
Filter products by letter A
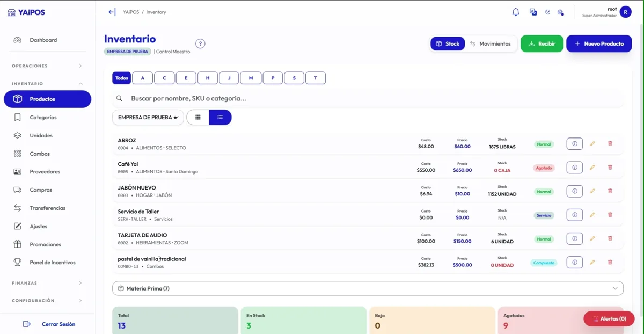point(142,78)
